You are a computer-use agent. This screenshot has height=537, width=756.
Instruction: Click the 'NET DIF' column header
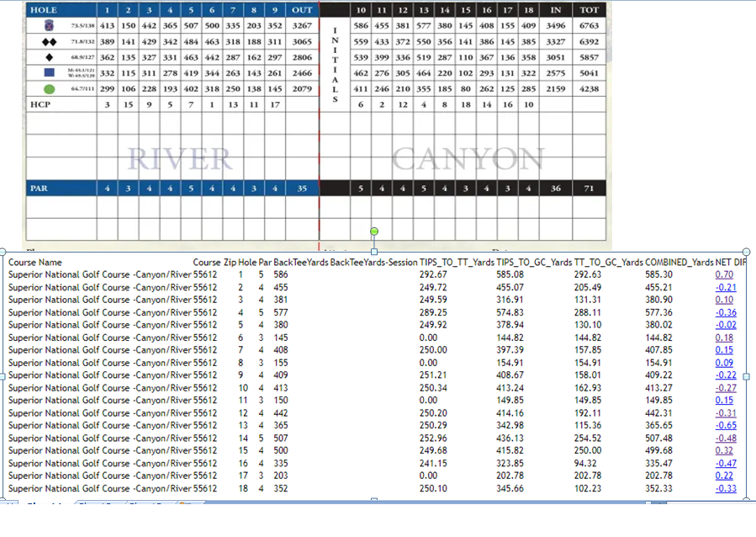731,263
